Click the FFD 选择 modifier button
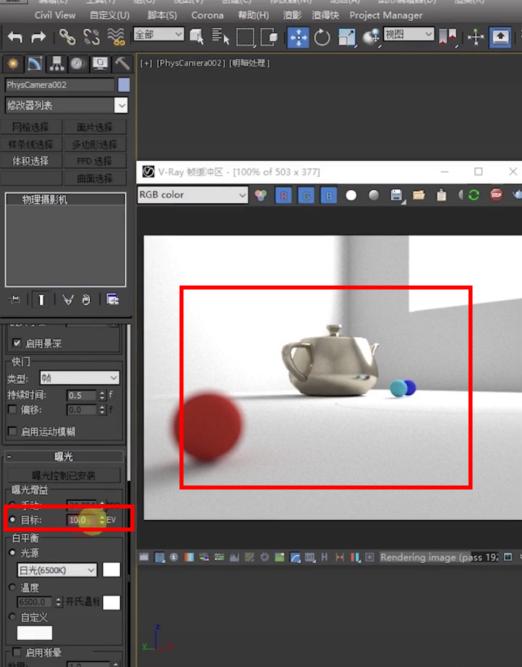This screenshot has height=667, width=522. 94,161
